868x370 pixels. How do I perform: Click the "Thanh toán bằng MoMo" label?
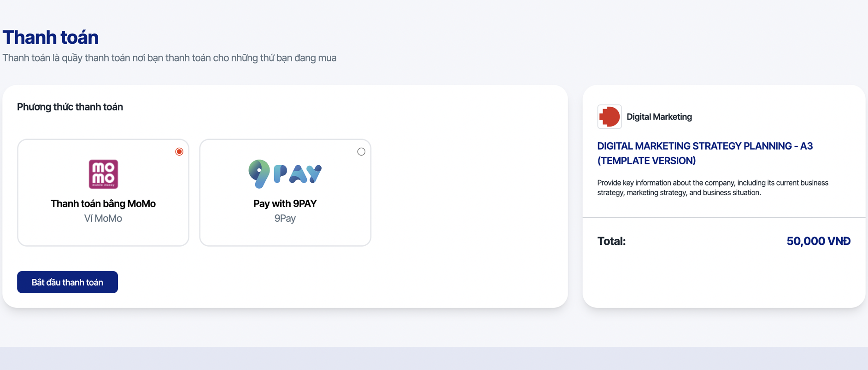tap(103, 203)
